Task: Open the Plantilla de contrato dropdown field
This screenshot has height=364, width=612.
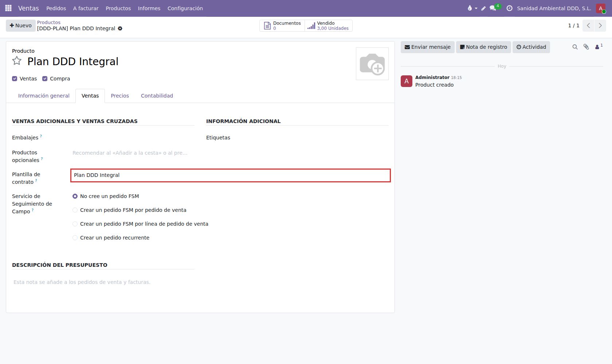Action: tap(230, 175)
